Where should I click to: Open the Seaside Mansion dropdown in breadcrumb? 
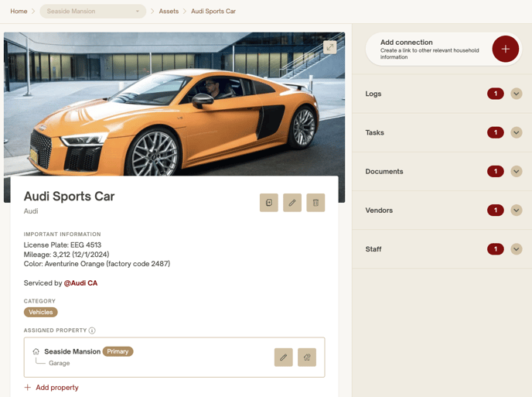click(x=93, y=11)
